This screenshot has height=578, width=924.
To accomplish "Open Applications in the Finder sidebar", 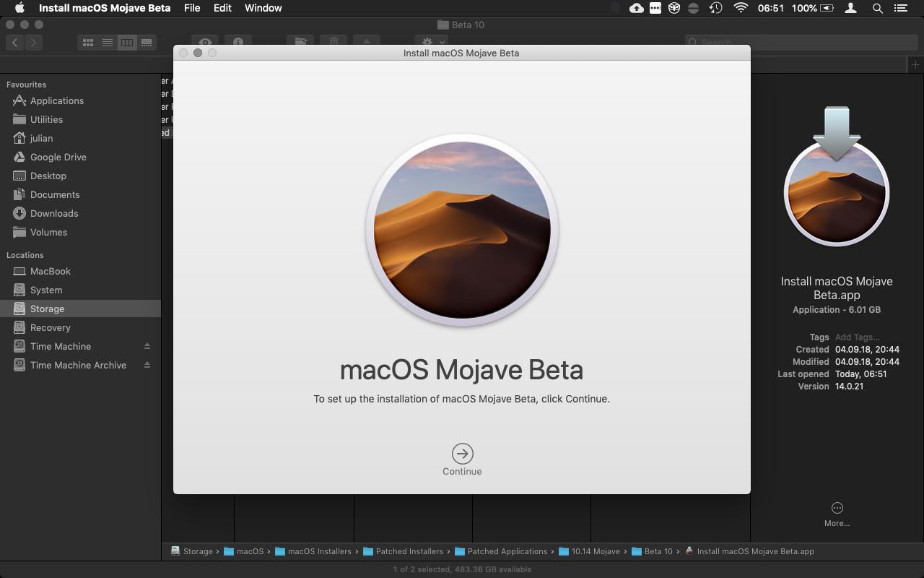I will (x=80, y=100).
